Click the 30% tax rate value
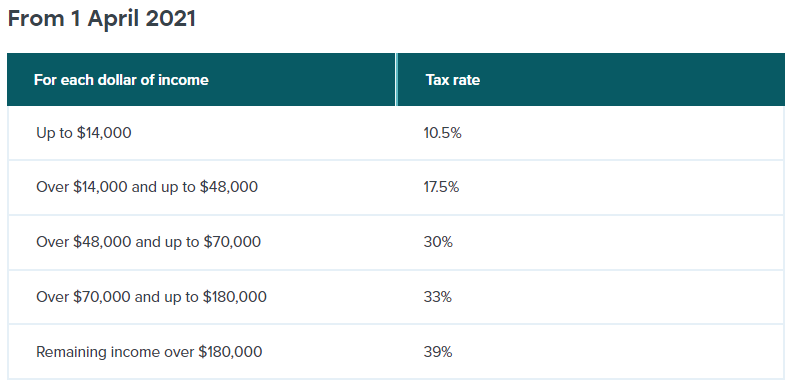 tap(438, 241)
